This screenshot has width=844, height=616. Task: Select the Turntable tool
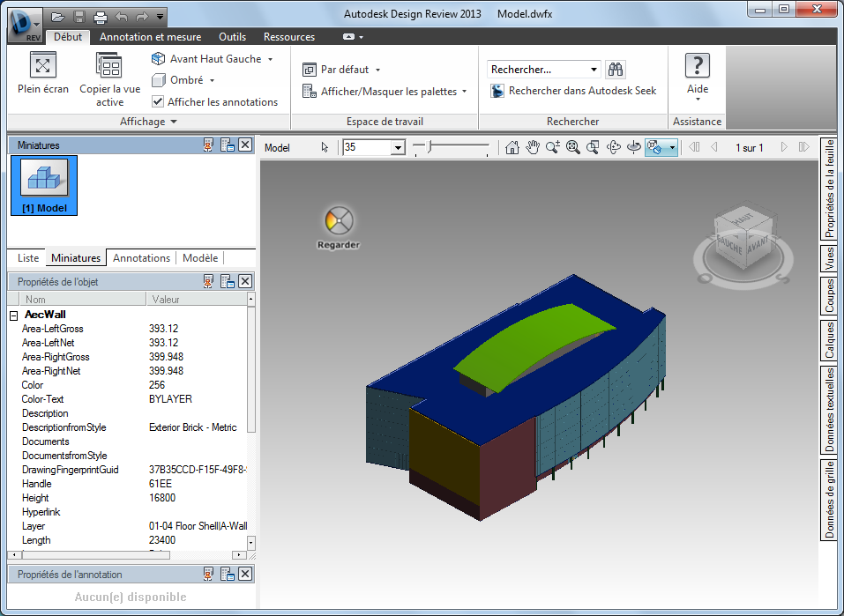(633, 147)
